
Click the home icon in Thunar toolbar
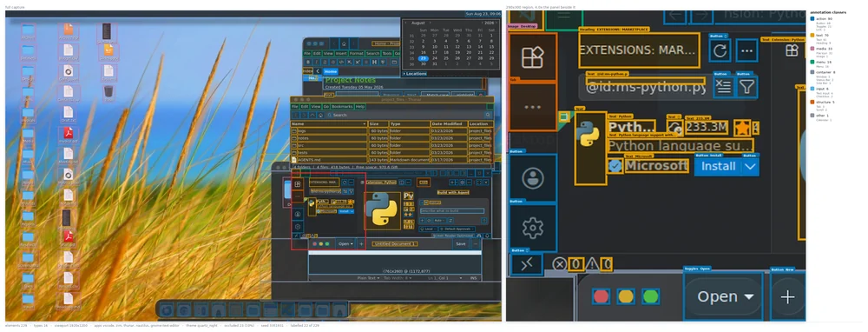(320, 115)
